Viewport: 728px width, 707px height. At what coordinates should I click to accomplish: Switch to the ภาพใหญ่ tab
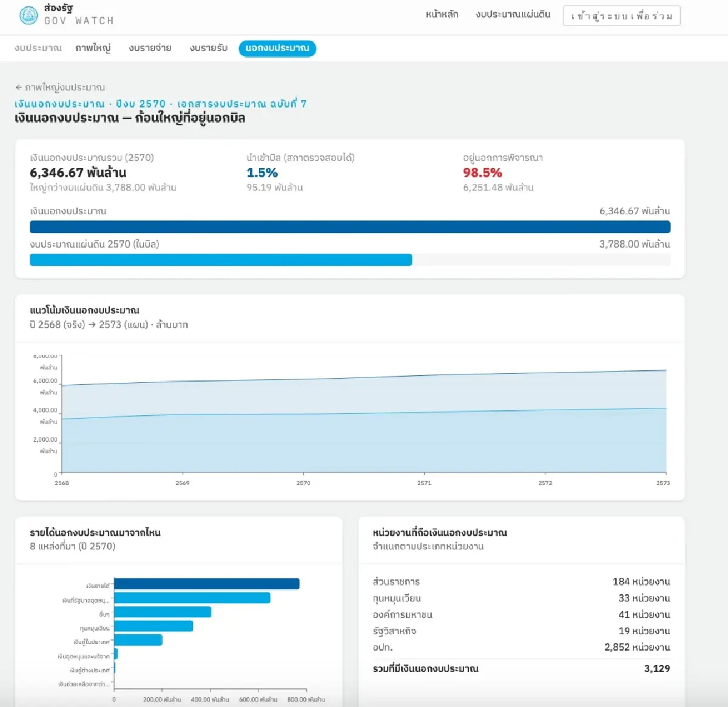93,48
